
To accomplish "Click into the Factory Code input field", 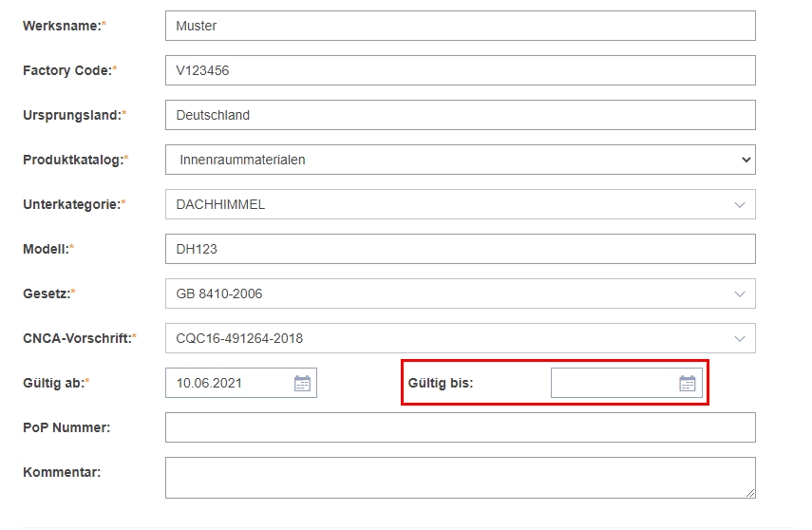I will [461, 70].
